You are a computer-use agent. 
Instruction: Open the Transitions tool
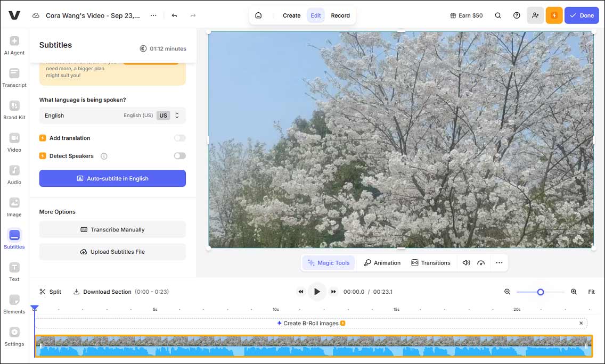pyautogui.click(x=431, y=262)
